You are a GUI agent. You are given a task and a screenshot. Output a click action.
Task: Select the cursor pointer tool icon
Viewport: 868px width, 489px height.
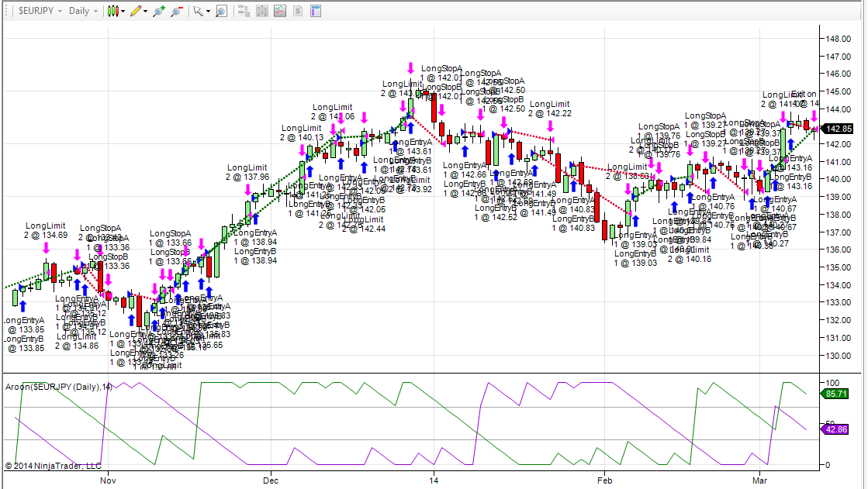point(198,11)
